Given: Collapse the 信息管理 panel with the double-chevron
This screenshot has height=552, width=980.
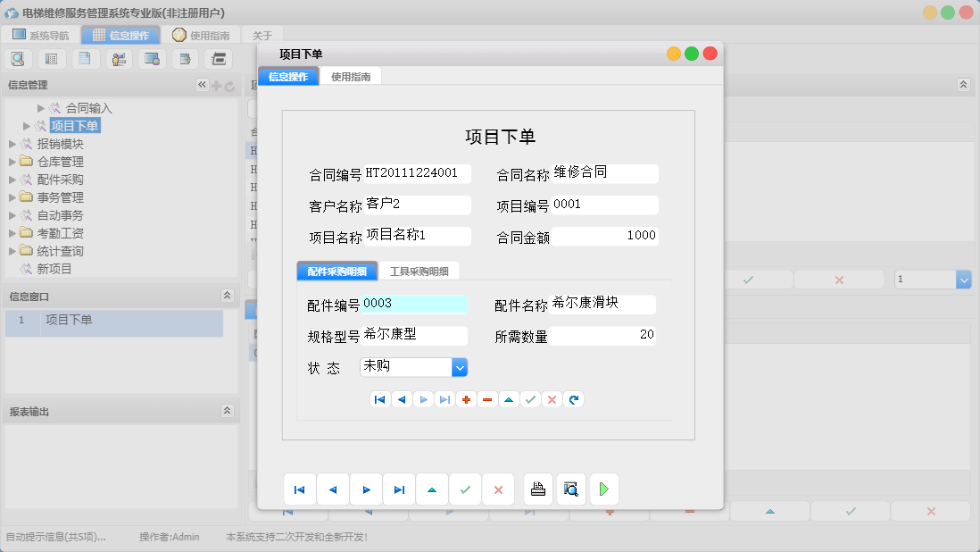Looking at the screenshot, I should pos(202,85).
